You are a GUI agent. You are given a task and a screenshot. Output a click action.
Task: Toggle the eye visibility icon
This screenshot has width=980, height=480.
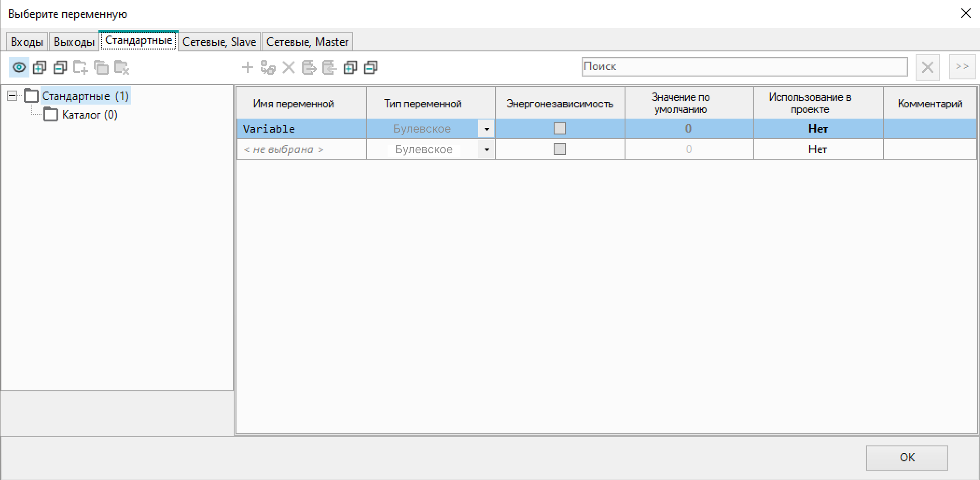click(x=19, y=68)
